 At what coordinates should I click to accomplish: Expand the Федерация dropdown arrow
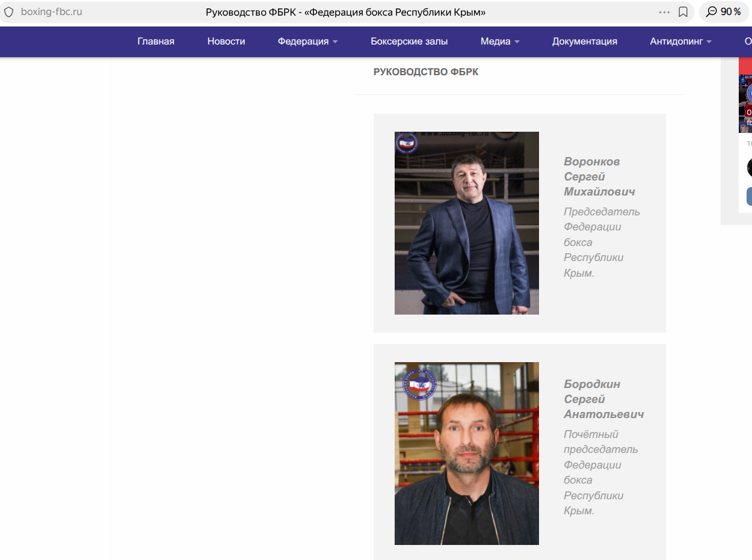335,42
